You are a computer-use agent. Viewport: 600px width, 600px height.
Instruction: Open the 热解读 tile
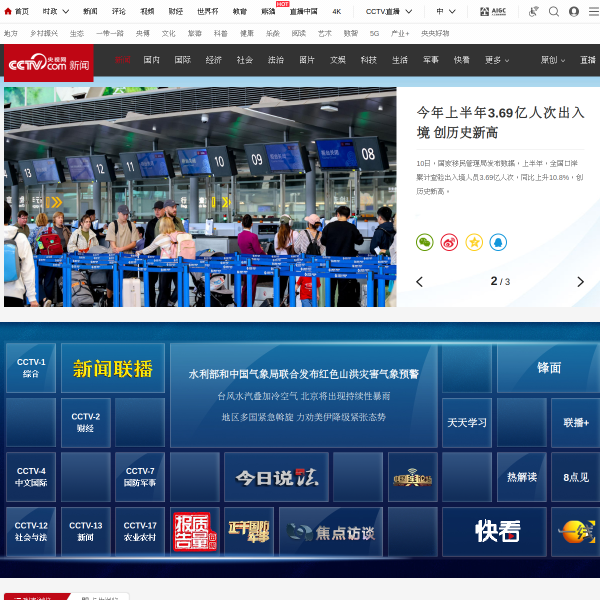click(522, 477)
